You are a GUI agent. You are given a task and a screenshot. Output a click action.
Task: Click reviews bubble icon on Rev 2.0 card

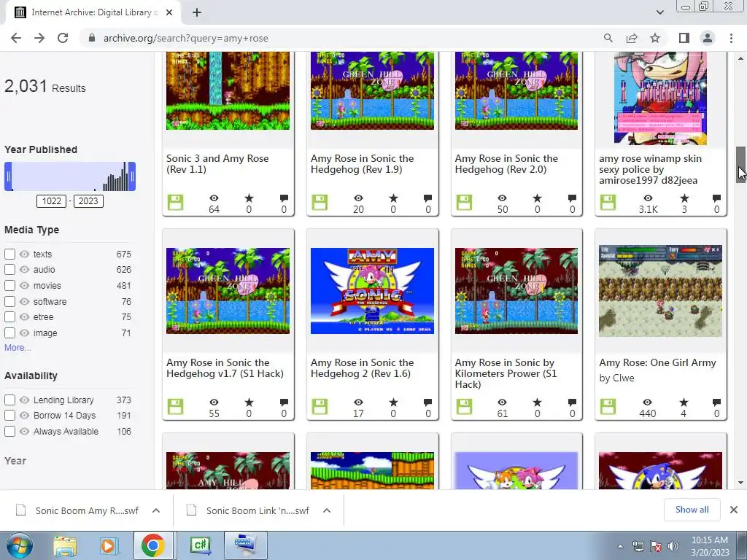572,198
